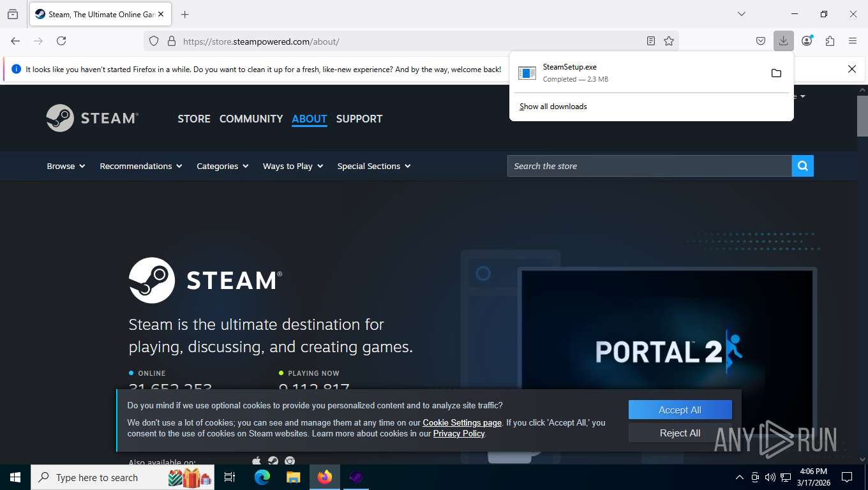Click the Steam logo in header
Viewport: 868px width, 490px height.
tap(93, 118)
